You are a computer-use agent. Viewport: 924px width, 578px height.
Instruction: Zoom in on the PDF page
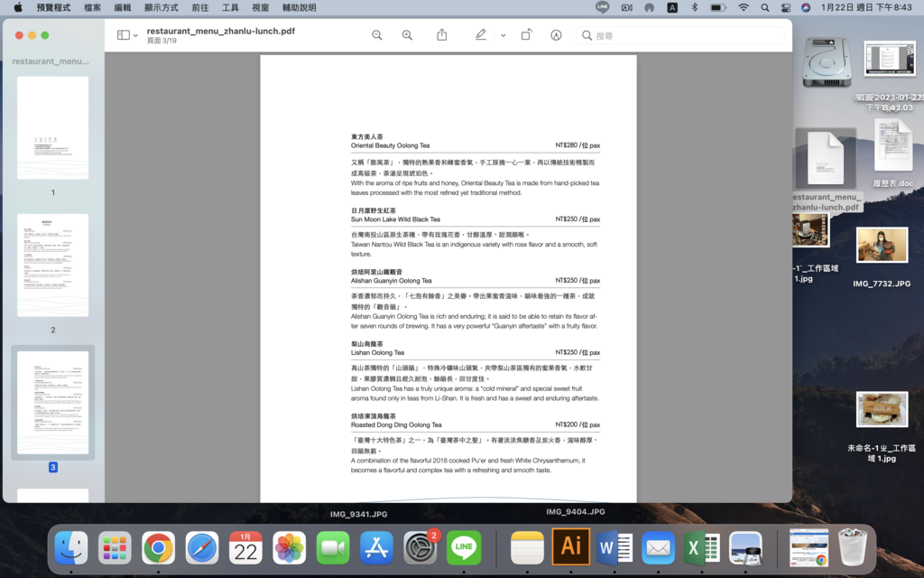pos(407,35)
